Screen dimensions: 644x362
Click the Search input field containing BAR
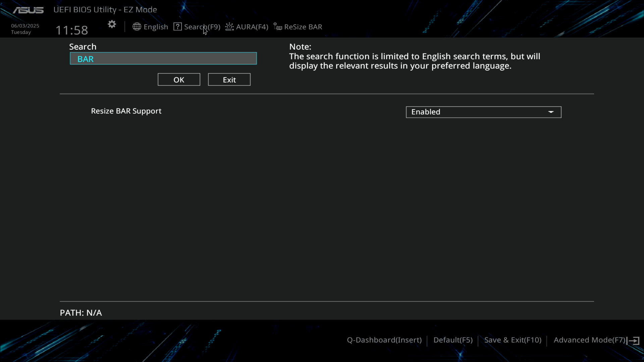click(x=163, y=59)
